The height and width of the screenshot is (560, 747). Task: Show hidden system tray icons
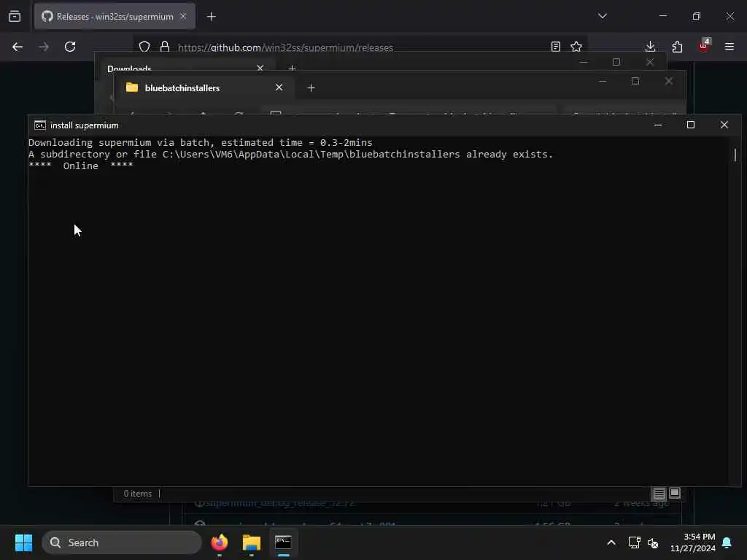click(611, 542)
